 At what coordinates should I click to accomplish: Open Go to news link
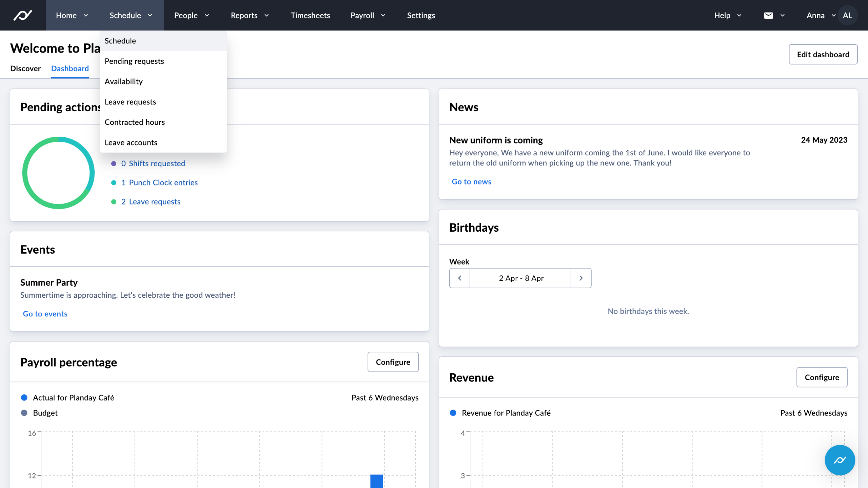pyautogui.click(x=471, y=181)
